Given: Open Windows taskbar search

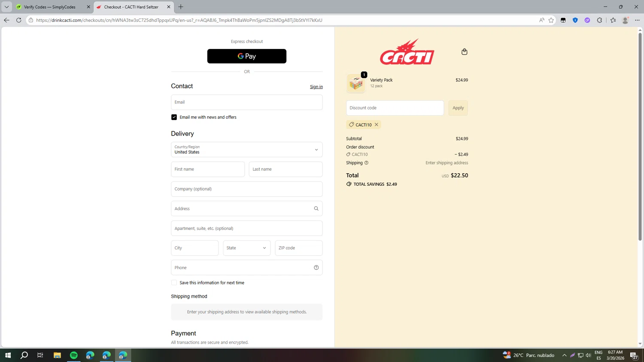Looking at the screenshot, I should pyautogui.click(x=24, y=355).
